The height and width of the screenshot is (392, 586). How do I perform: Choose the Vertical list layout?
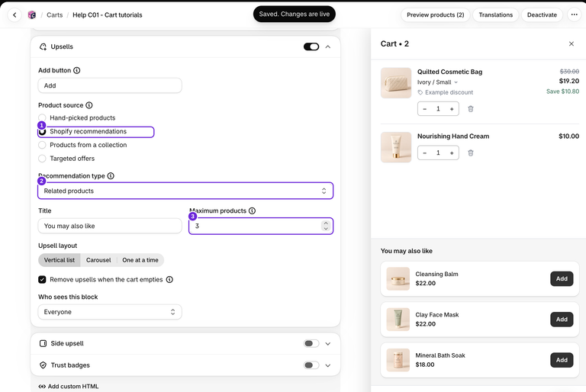60,260
